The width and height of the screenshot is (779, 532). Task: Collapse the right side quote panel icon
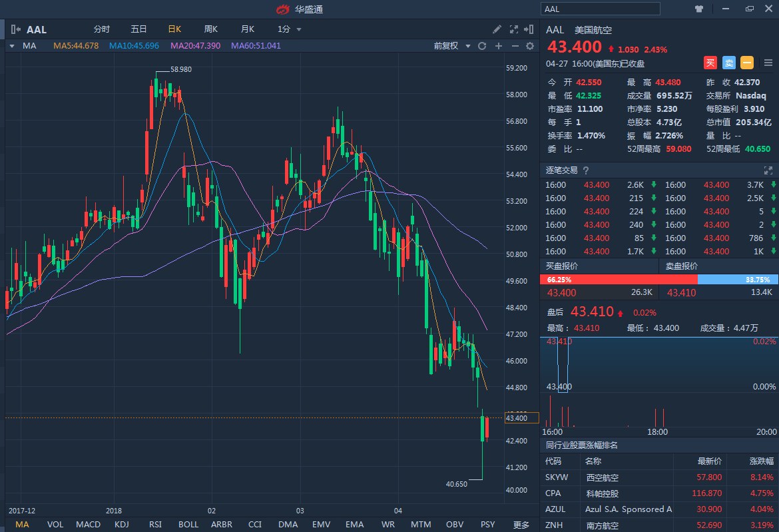pyautogui.click(x=529, y=29)
